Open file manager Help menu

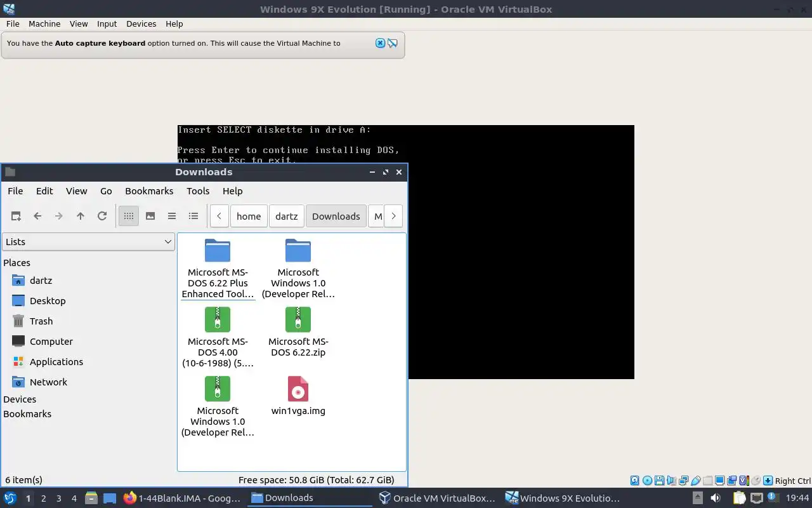point(232,190)
